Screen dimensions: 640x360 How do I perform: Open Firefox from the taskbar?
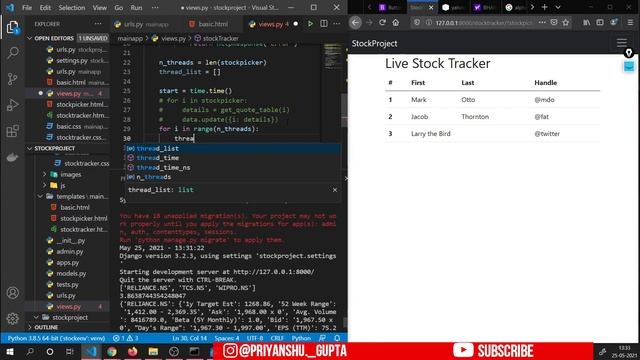[132, 351]
